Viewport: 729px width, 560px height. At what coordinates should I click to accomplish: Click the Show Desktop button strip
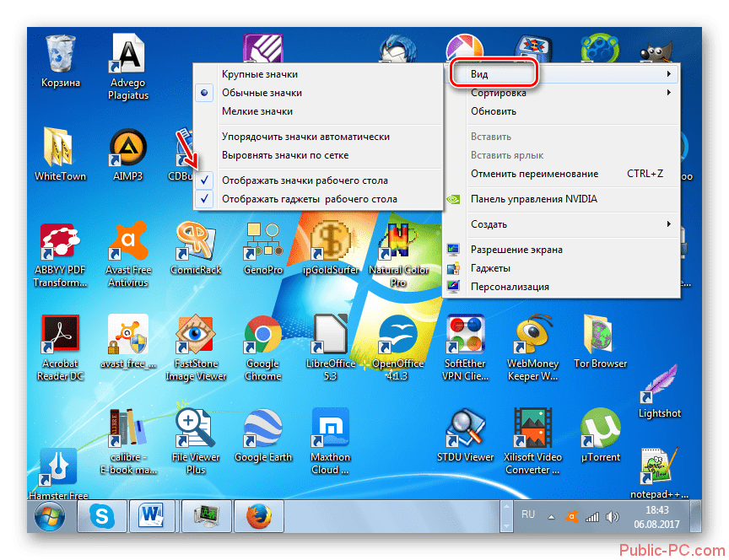(x=696, y=516)
